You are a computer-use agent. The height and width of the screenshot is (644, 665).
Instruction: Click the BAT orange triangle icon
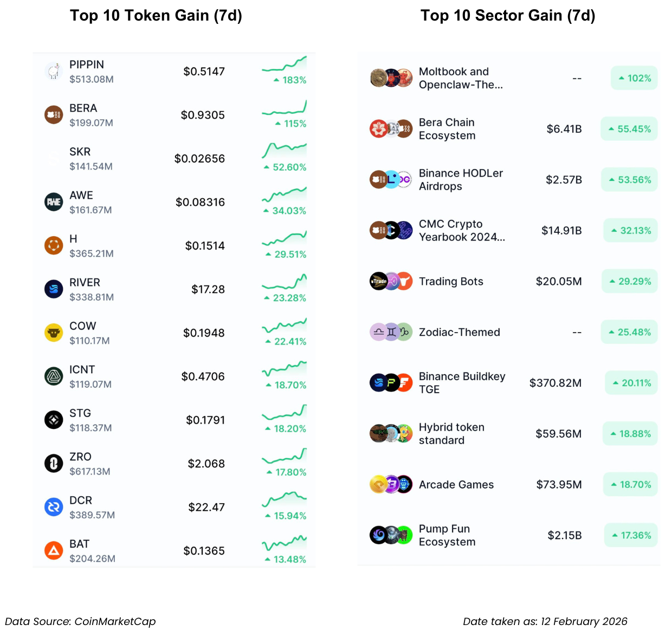click(x=54, y=551)
